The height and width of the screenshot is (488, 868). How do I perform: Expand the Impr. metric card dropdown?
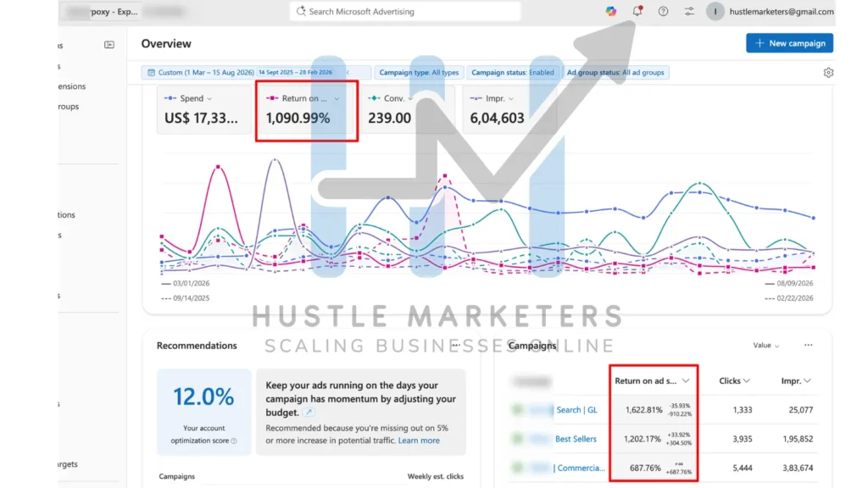pos(511,98)
